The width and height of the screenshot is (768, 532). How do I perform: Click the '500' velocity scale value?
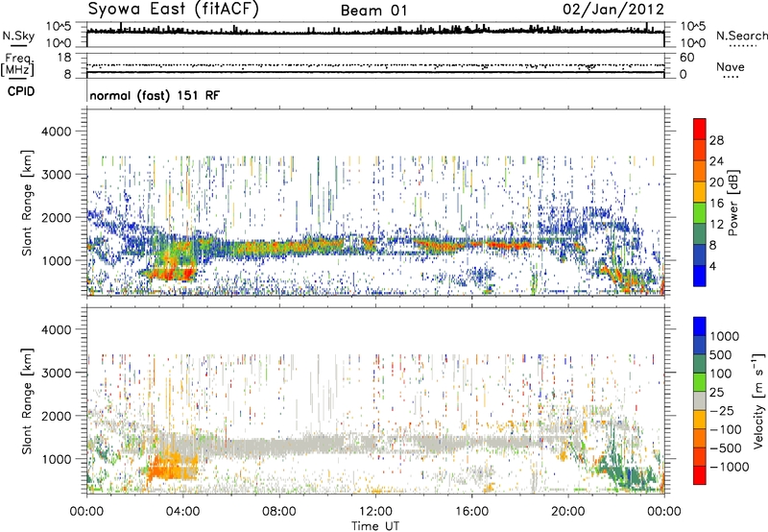pyautogui.click(x=721, y=355)
